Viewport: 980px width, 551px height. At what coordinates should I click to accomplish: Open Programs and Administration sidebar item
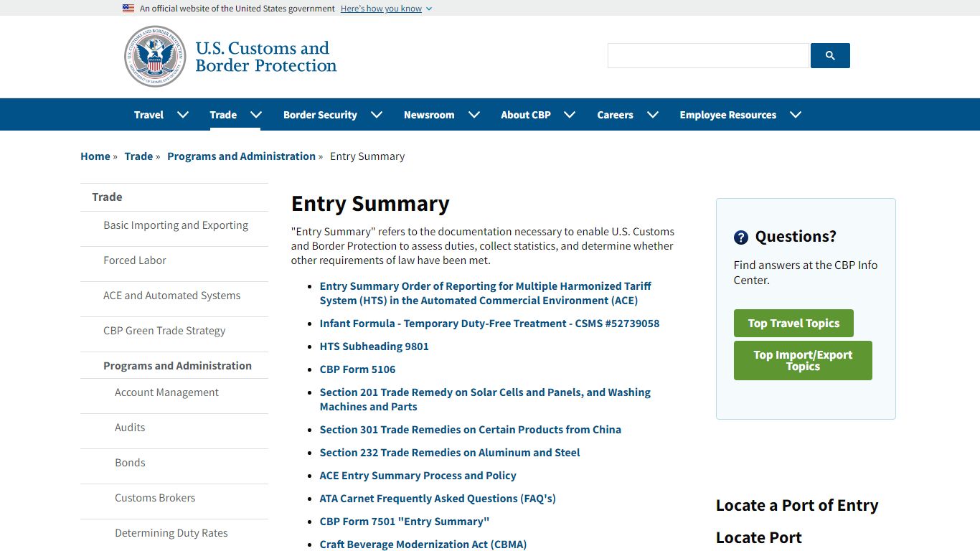[177, 366]
